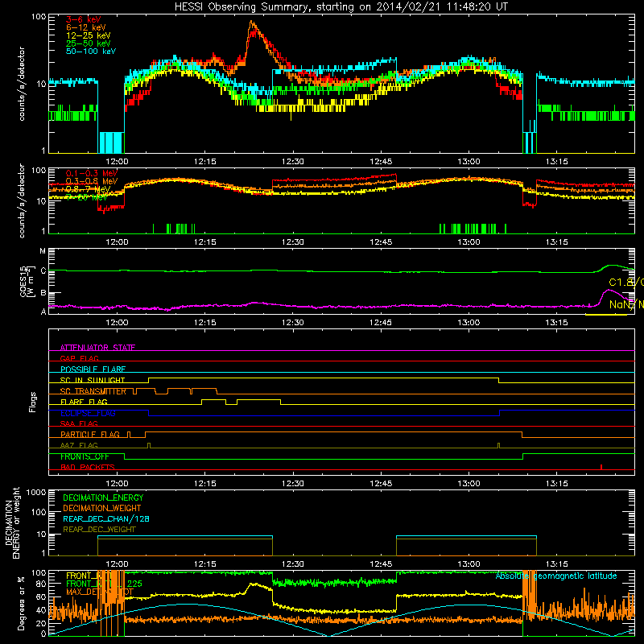Select the yellow '12-25 keV' legend label
Image resolution: width=644 pixels, height=644 pixels.
[89, 35]
